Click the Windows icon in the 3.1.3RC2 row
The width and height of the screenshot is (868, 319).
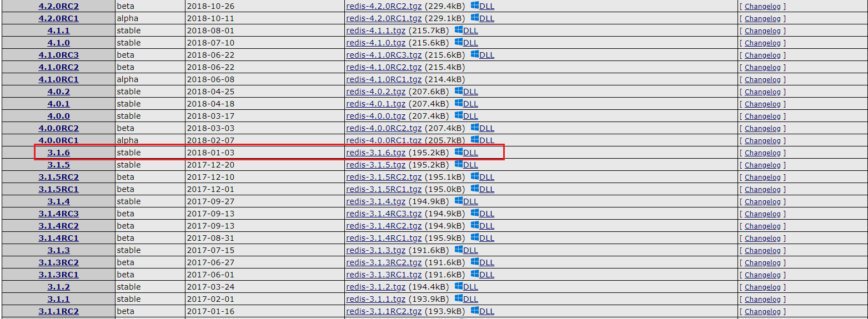click(x=475, y=261)
